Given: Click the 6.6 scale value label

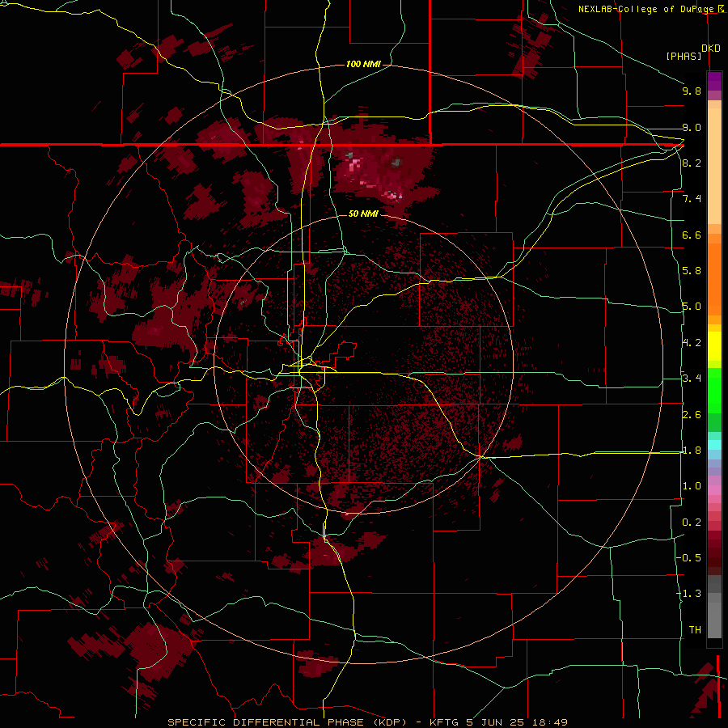Looking at the screenshot, I should click(x=692, y=235).
